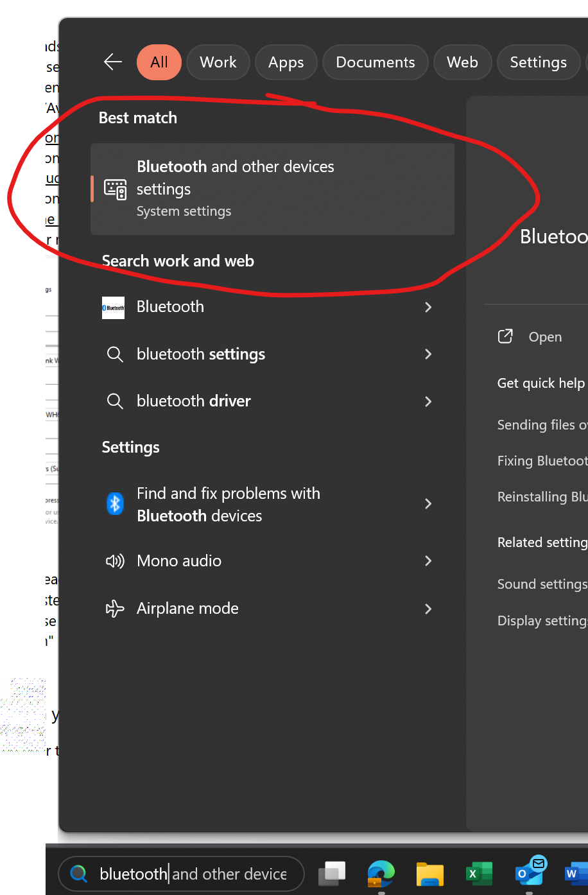Click Open in the preview pane
The width and height of the screenshot is (588, 895).
(x=545, y=337)
